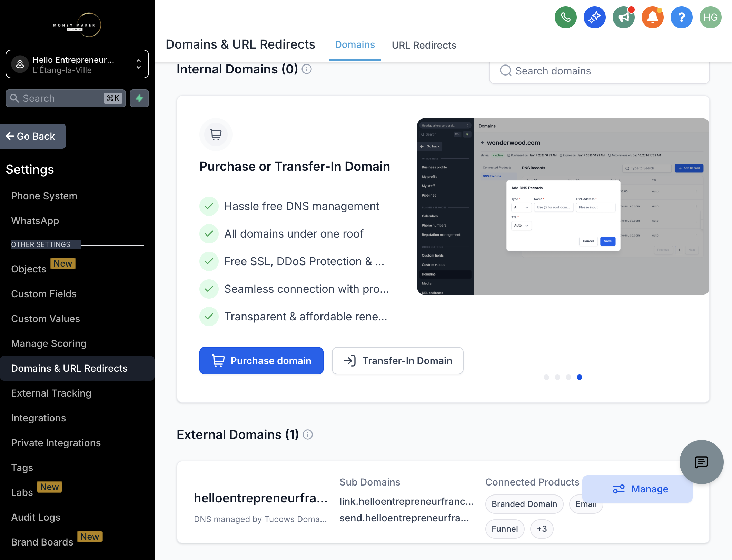Select the first carousel dot

coord(546,377)
